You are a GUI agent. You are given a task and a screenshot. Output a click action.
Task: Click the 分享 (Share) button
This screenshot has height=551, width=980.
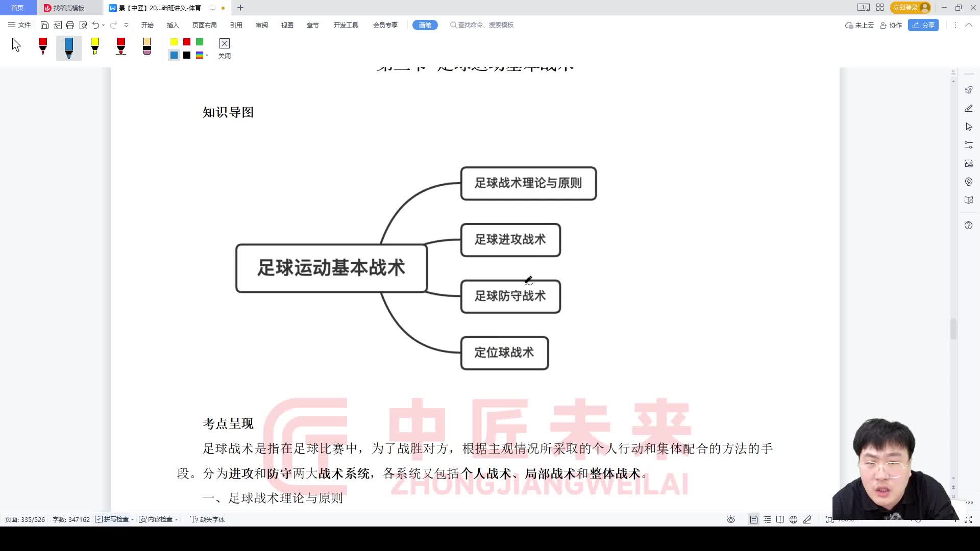pyautogui.click(x=923, y=25)
